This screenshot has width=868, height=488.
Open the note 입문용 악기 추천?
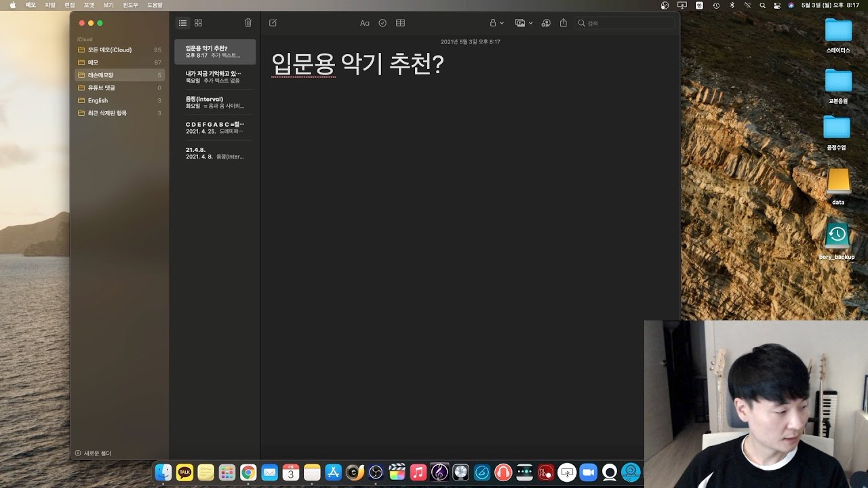215,52
